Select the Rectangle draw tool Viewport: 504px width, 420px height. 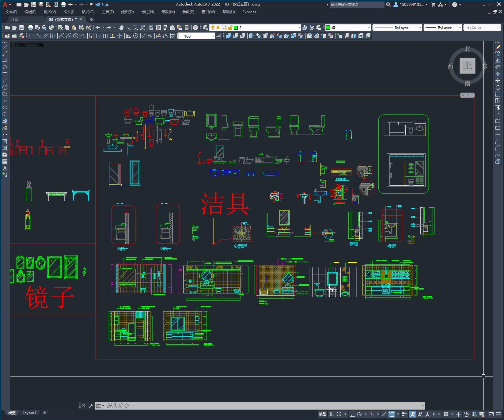pos(5,74)
